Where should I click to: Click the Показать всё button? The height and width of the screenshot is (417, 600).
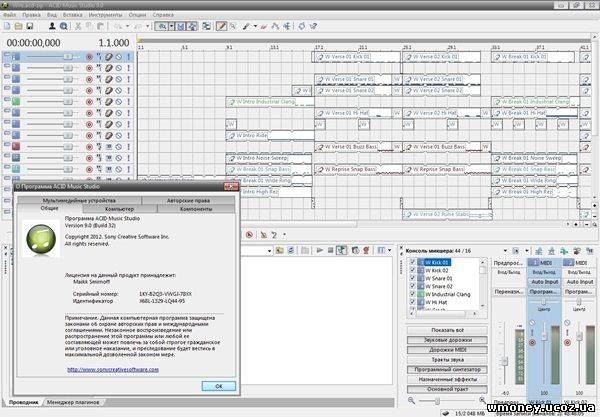[447, 330]
